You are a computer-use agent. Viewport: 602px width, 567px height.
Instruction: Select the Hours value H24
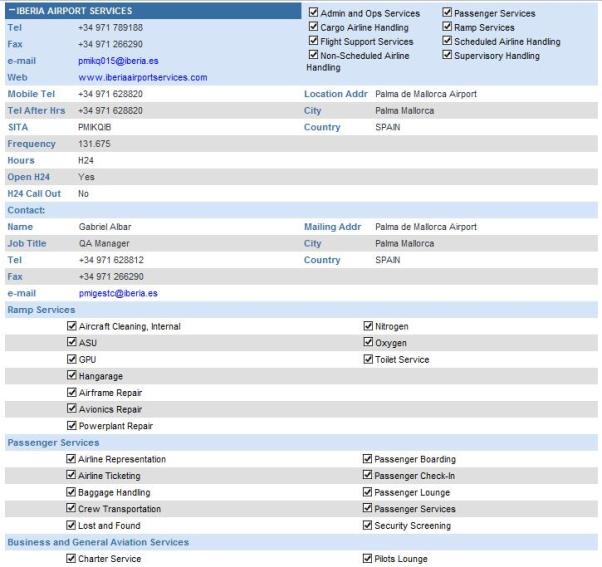pyautogui.click(x=86, y=160)
